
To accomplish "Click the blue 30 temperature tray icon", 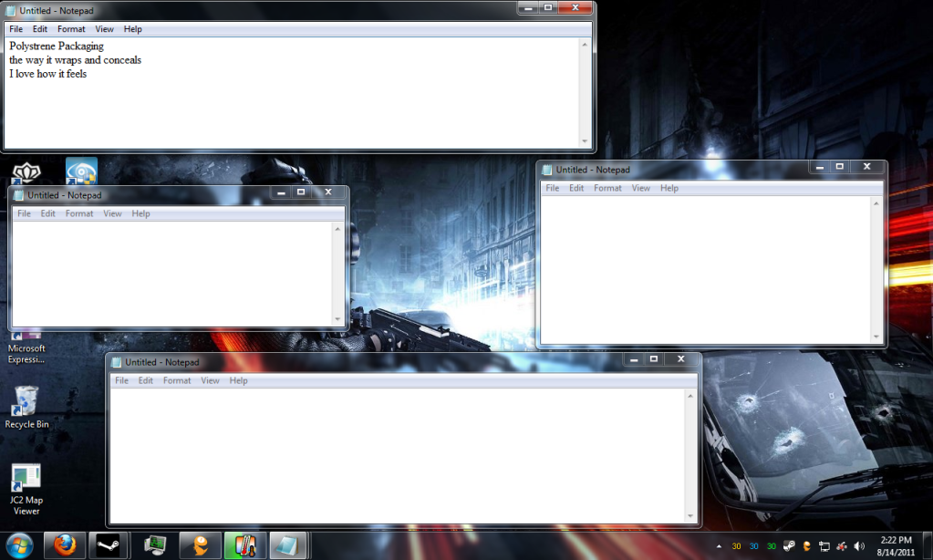I will tap(754, 546).
